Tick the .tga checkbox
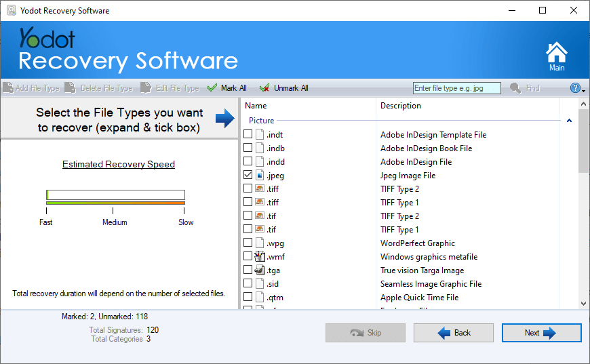Screen dimensions: 590x364 tap(248, 270)
